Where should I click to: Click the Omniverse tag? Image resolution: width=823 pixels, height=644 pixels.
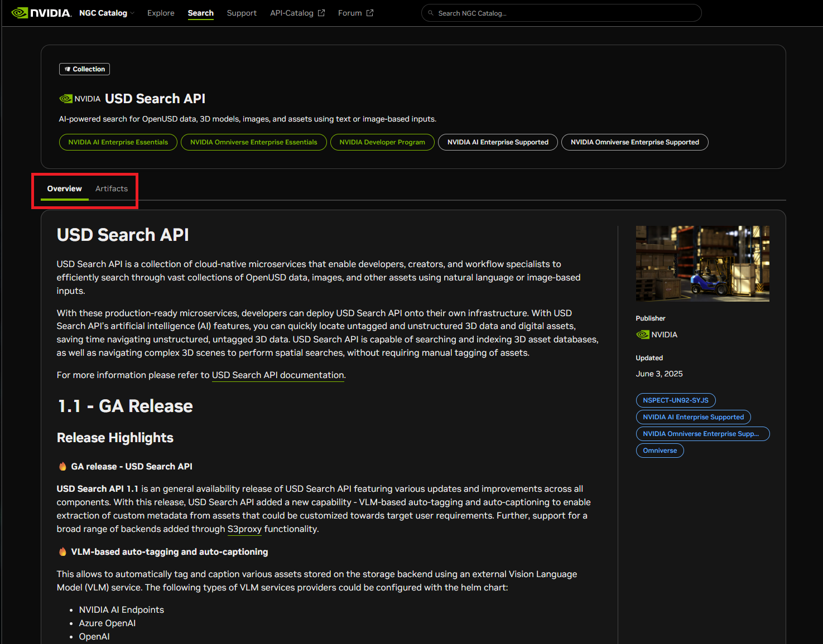click(660, 451)
